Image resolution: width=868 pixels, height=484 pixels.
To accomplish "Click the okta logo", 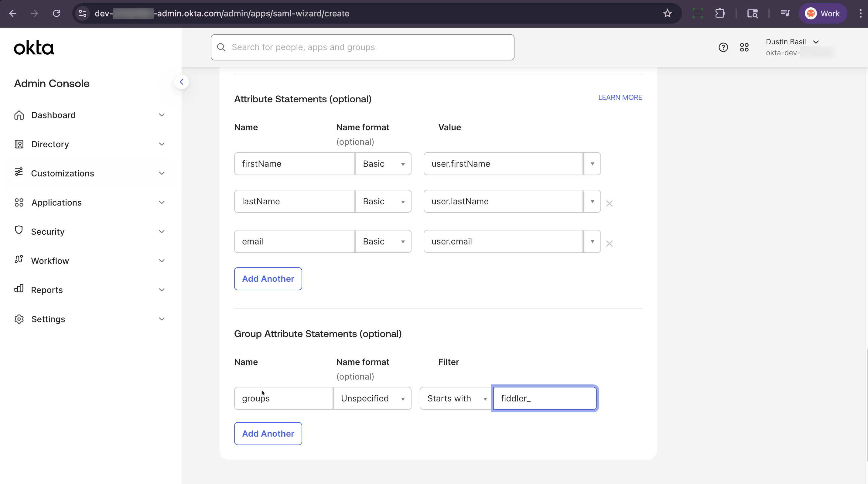I will point(34,47).
